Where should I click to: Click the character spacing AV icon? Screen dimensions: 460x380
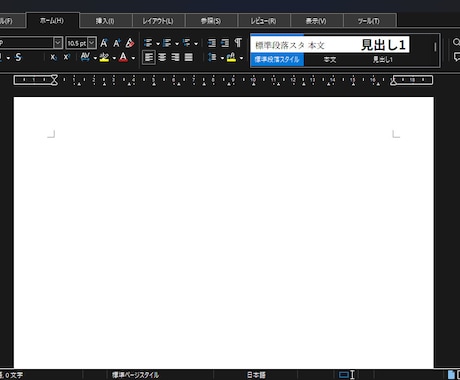tap(85, 57)
